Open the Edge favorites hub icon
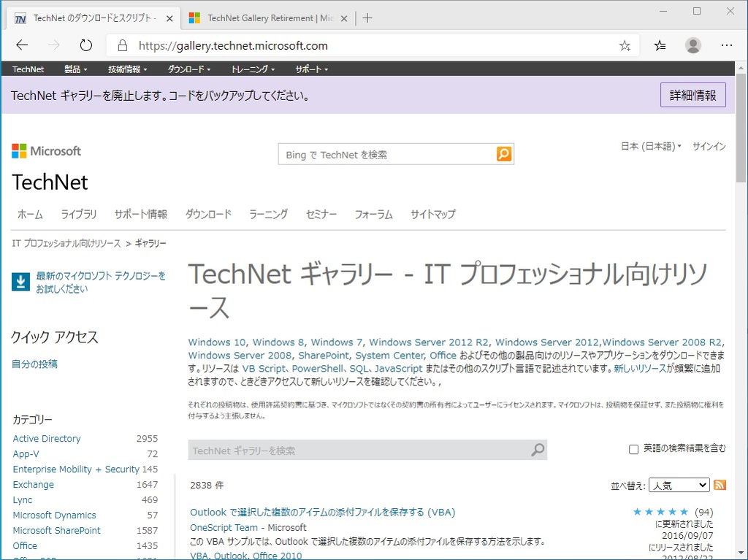 [x=660, y=45]
